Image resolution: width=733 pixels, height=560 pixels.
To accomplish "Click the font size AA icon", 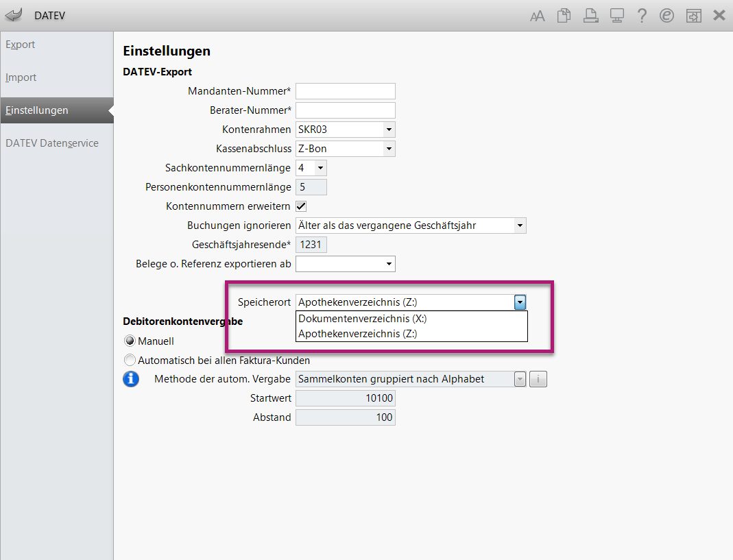I will coord(538,16).
